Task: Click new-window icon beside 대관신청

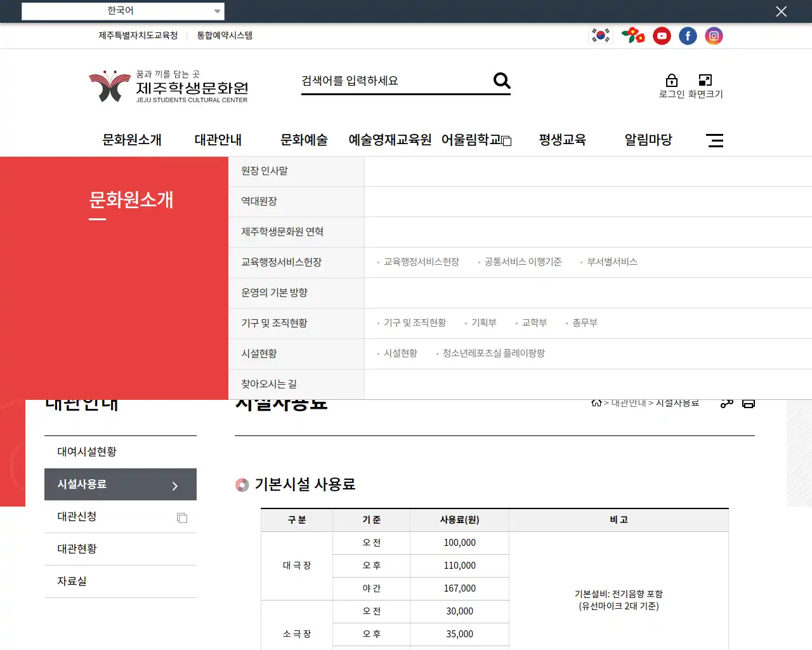Action: 182,518
